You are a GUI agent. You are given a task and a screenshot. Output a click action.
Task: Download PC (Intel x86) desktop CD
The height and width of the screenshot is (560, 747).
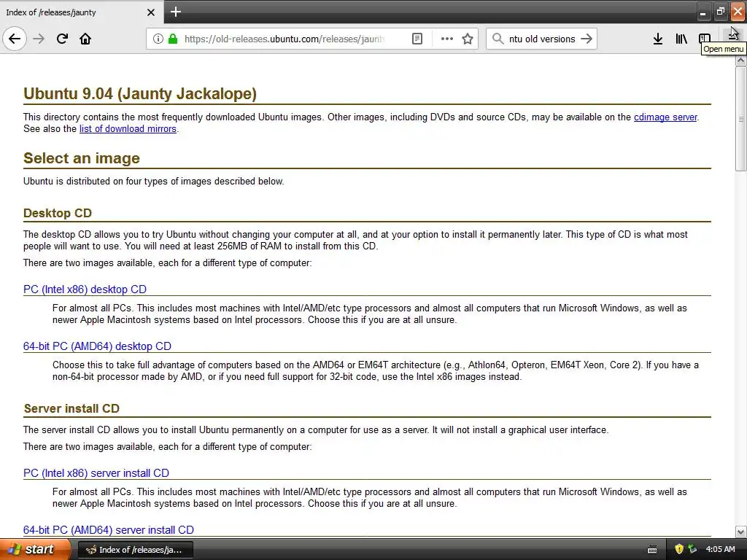85,289
